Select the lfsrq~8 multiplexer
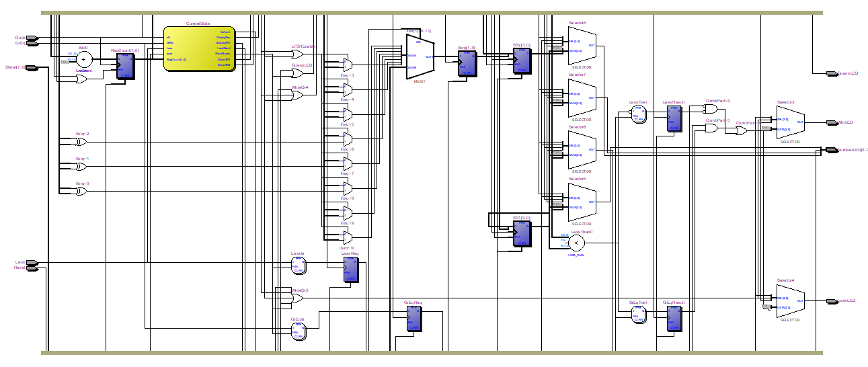The image size is (868, 367). pos(348,188)
